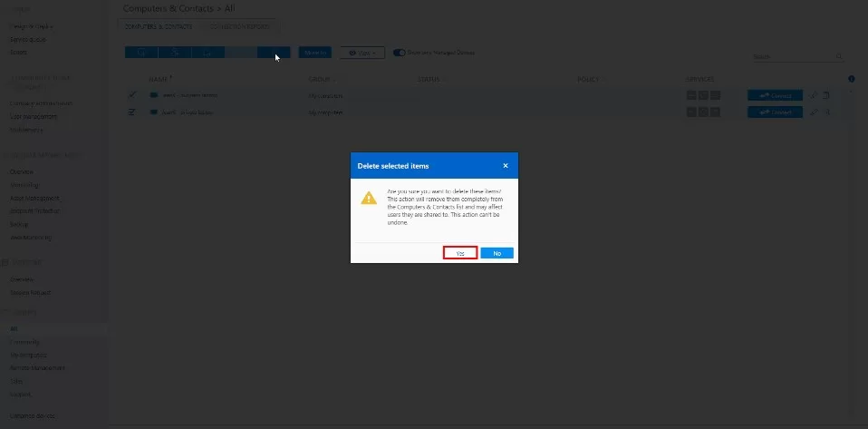Click the Connect arrow icon in first row
The image size is (868, 429).
(x=765, y=95)
